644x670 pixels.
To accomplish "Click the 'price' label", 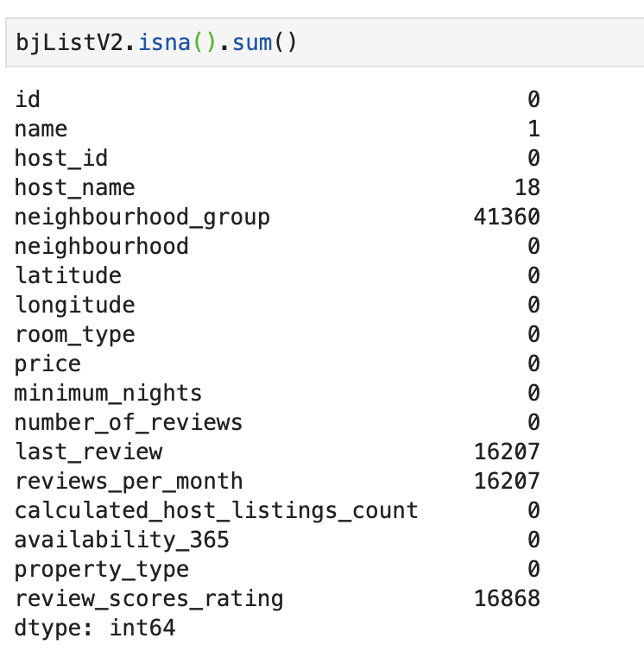I will coord(47,364).
